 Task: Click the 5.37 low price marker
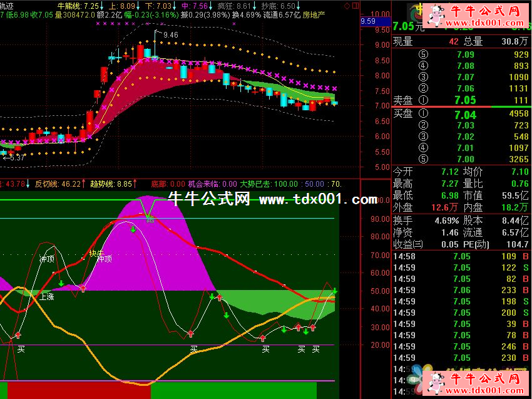coord(15,158)
